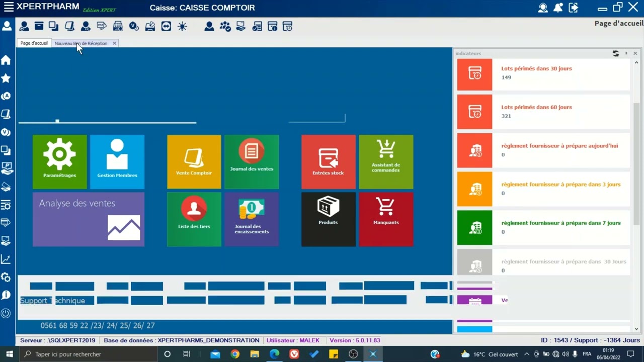Image resolution: width=644 pixels, height=362 pixels.
Task: Click the Version : 5.0.11.83 status entry
Action: (x=355, y=340)
